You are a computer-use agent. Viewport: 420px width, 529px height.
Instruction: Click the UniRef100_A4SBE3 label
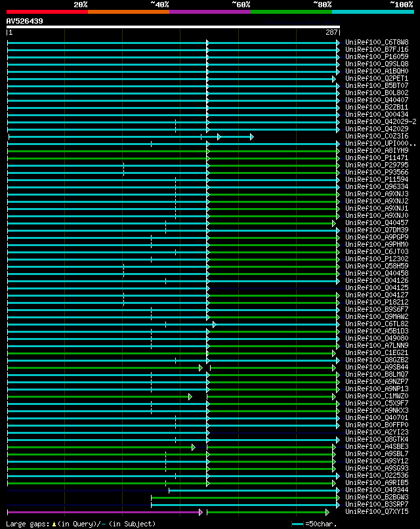point(377,447)
